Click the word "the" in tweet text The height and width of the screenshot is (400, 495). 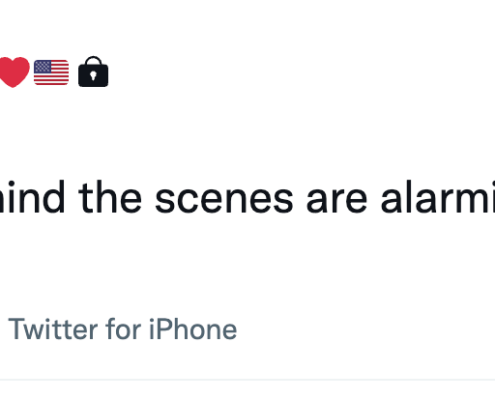pos(110,197)
